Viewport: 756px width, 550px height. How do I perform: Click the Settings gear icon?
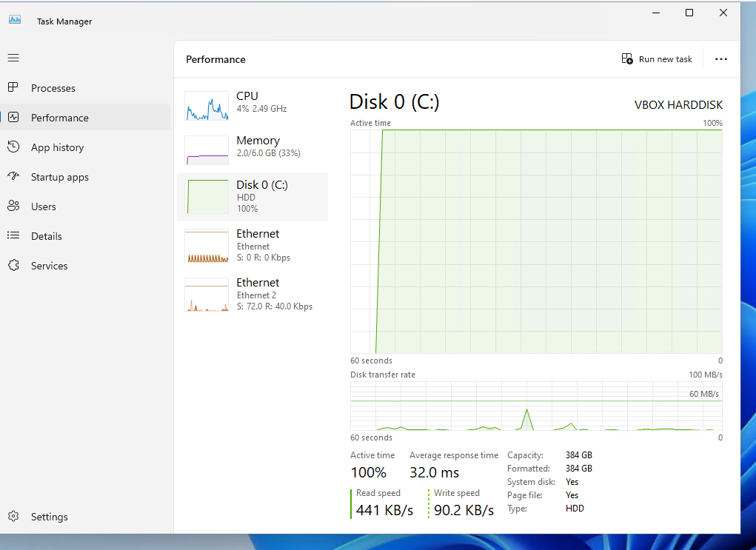(x=13, y=516)
